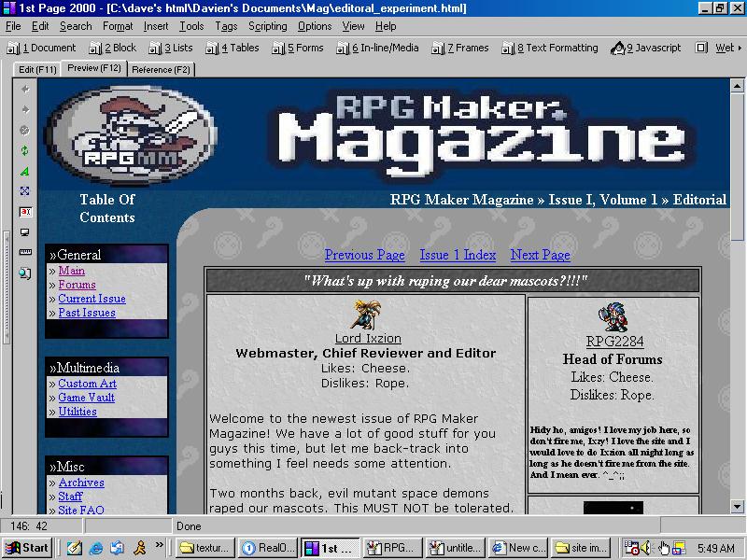The height and width of the screenshot is (560, 747).
Task: Click the green letter A font icon
Action: click(25, 171)
